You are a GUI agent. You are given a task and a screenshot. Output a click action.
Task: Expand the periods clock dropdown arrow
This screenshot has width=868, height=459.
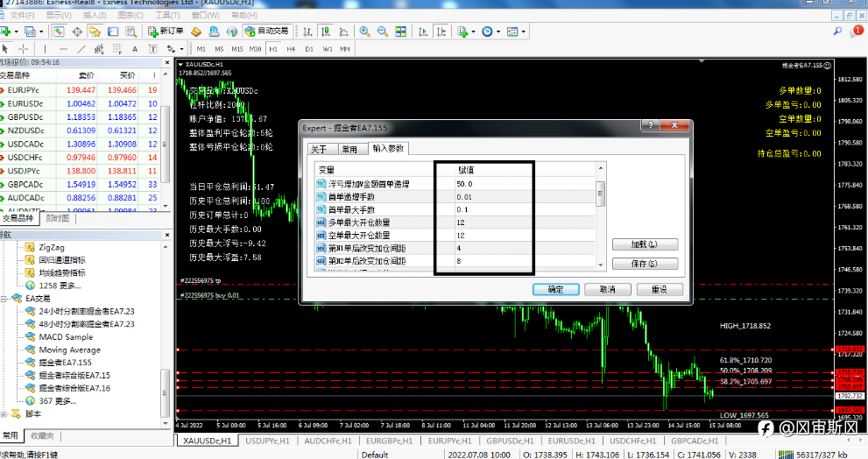point(498,32)
